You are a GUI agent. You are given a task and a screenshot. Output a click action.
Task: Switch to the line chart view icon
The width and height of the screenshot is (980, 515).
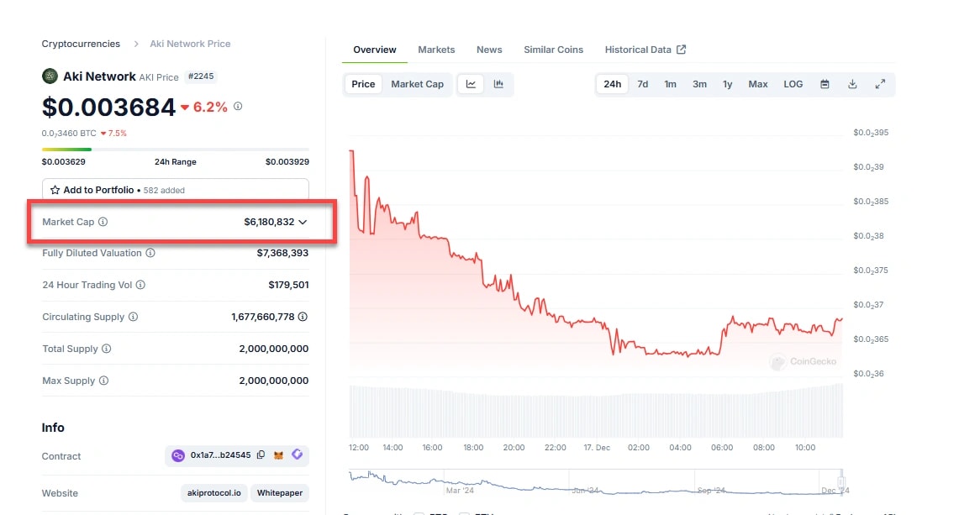[x=471, y=84]
